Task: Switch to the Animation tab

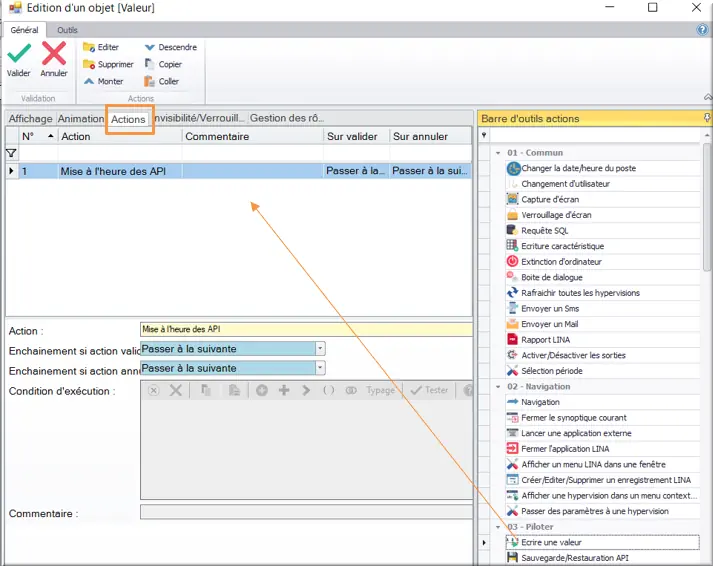Action: pyautogui.click(x=81, y=119)
